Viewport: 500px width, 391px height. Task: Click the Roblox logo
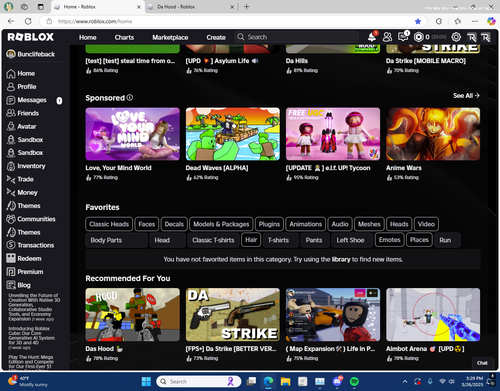(31, 37)
